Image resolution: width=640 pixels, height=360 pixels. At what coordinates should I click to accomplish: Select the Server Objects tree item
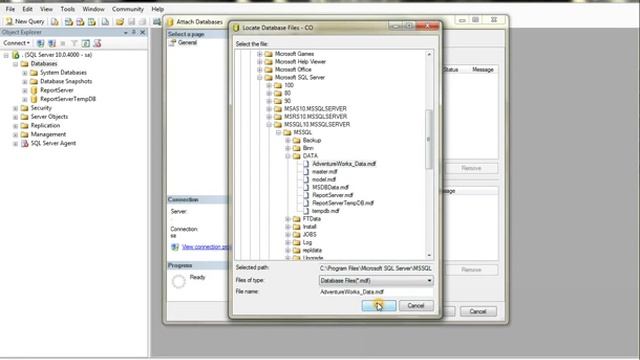tap(49, 117)
